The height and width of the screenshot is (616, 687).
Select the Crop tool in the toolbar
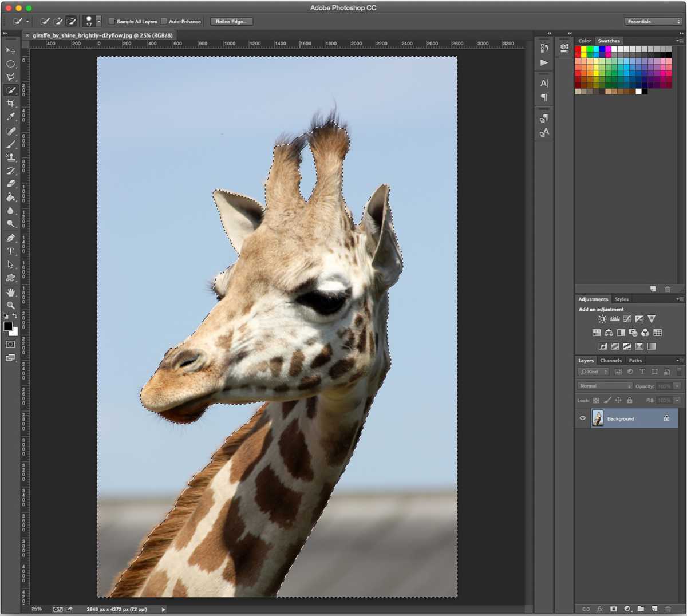click(10, 103)
